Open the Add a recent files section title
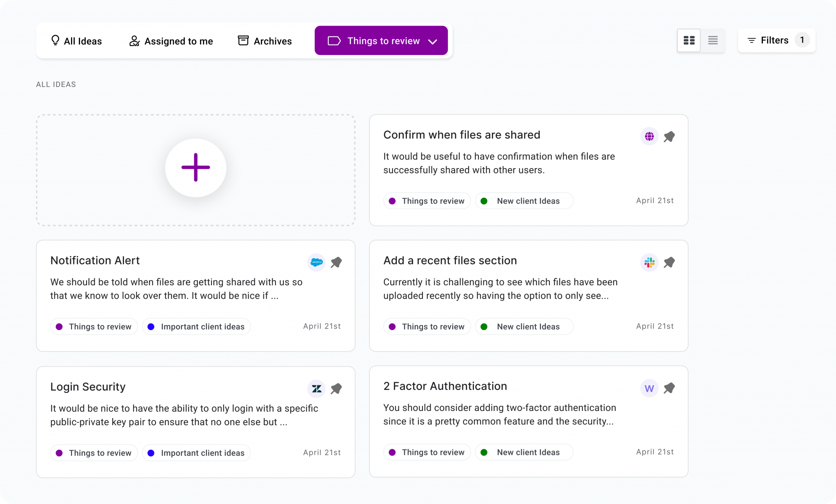Image resolution: width=836 pixels, height=504 pixels. [450, 260]
